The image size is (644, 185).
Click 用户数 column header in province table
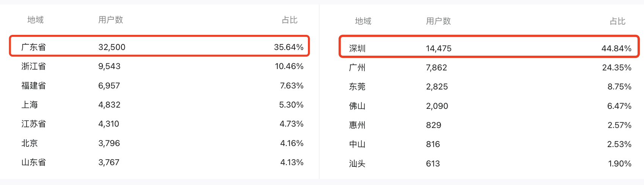tap(111, 20)
